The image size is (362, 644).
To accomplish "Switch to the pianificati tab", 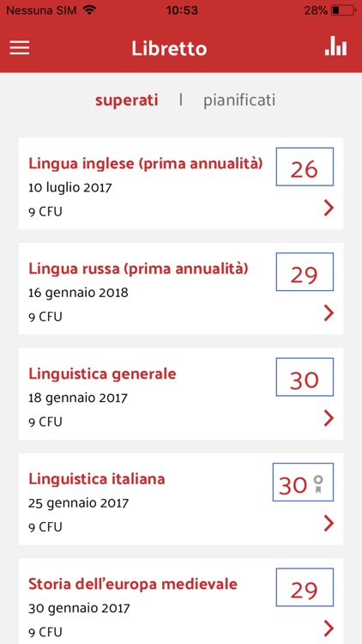I will (x=239, y=100).
